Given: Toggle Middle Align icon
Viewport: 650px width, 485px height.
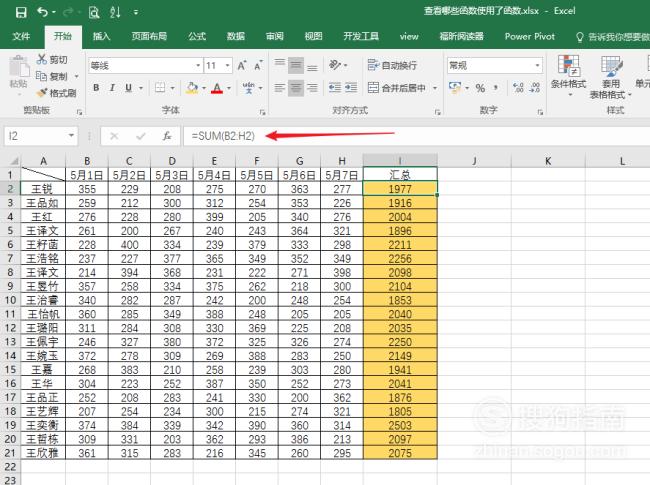Looking at the screenshot, I should pyautogui.click(x=296, y=65).
